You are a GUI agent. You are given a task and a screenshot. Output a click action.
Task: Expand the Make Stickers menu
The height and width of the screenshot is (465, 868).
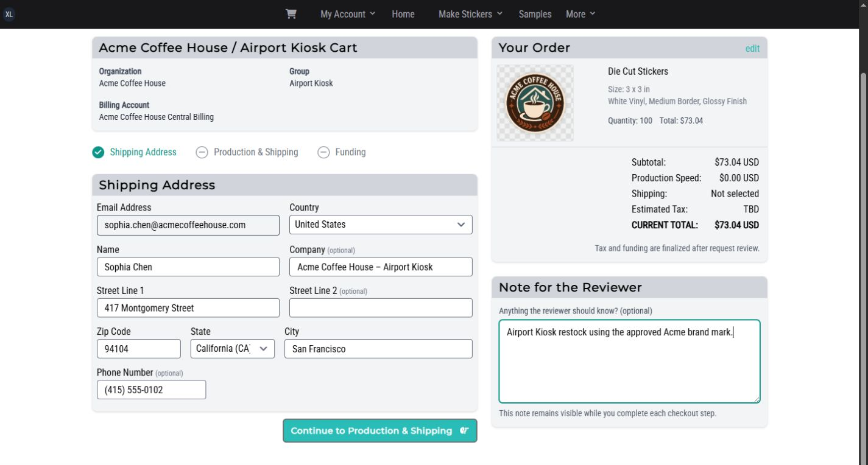[x=471, y=14]
